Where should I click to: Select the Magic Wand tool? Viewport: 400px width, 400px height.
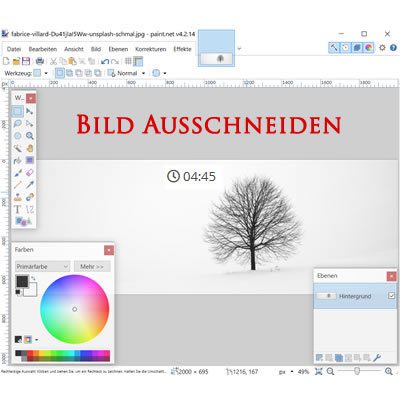point(18,148)
